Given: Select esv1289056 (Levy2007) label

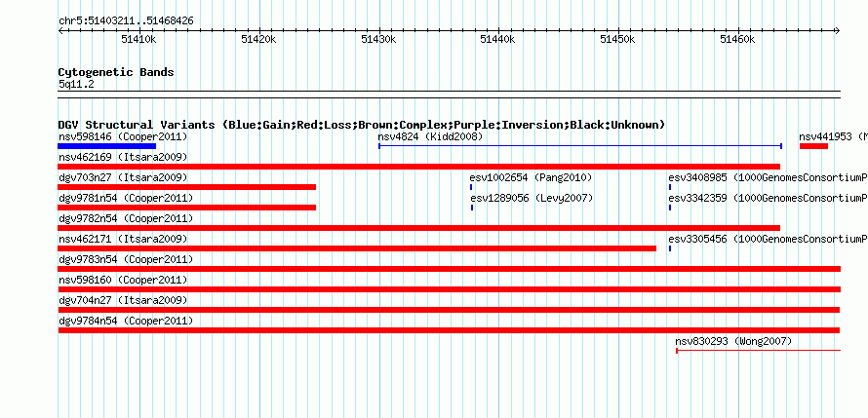Looking at the screenshot, I should [532, 198].
